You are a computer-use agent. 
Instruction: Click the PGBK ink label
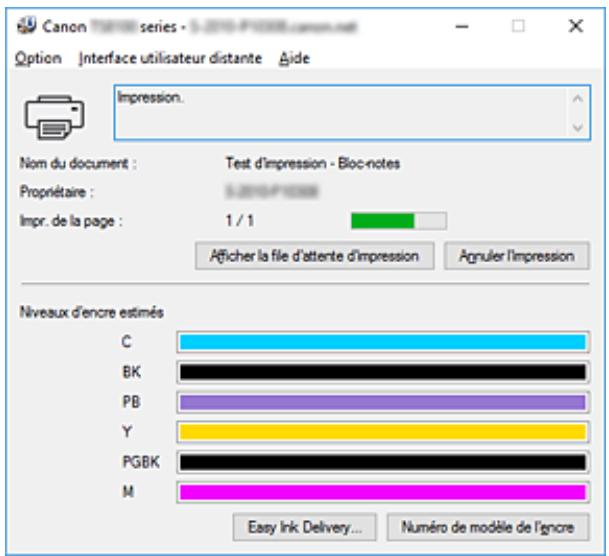click(x=141, y=462)
